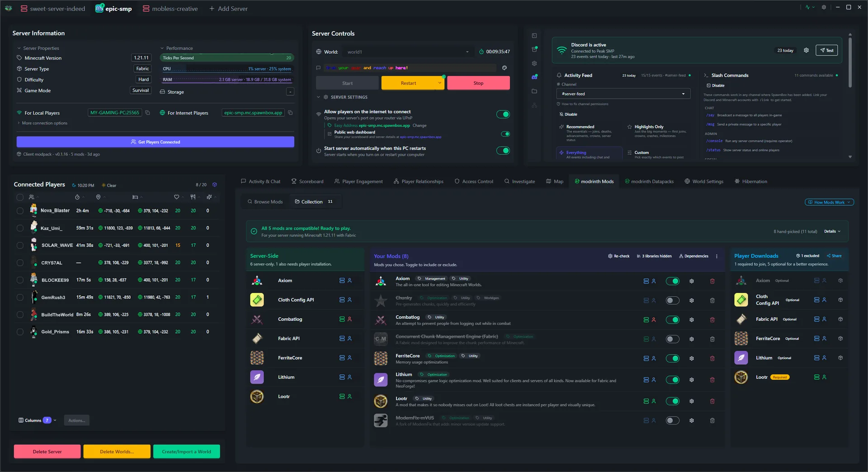Open the server folder icon in the sidebar

click(x=534, y=91)
